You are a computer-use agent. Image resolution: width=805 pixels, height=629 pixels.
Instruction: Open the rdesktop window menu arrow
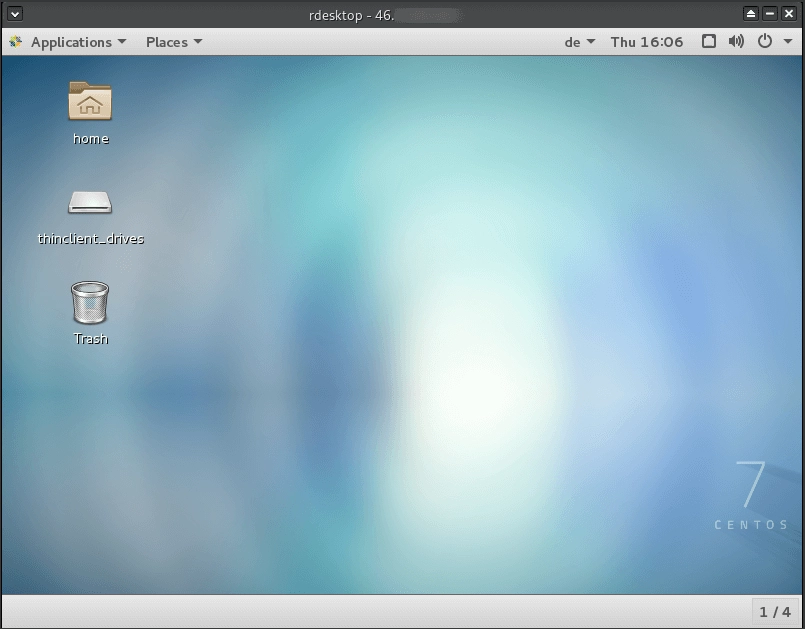point(15,14)
